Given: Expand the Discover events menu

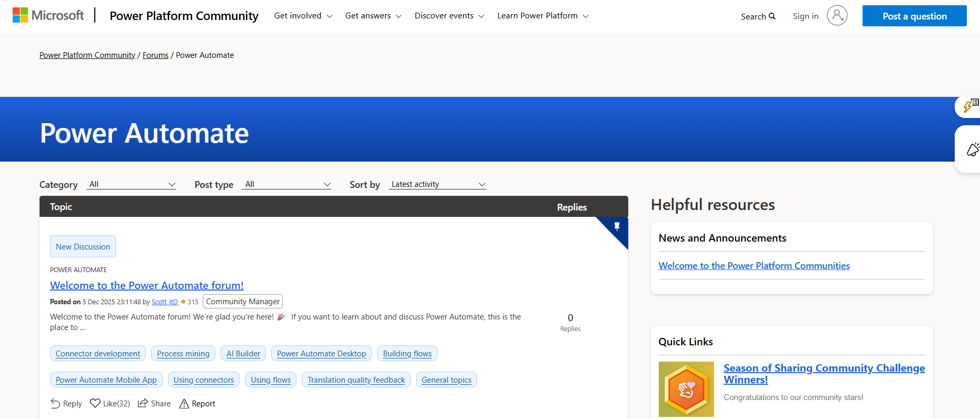Looking at the screenshot, I should (449, 16).
